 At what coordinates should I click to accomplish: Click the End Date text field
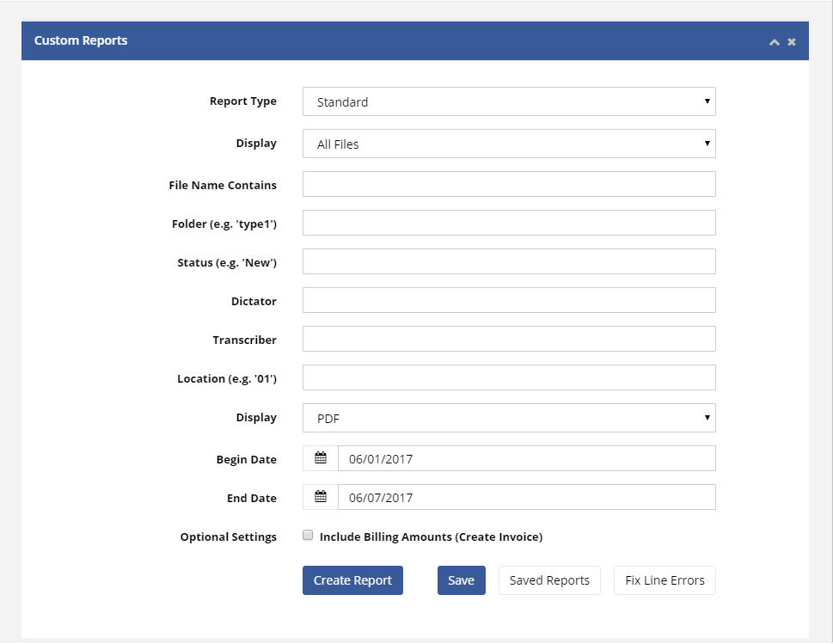(x=526, y=497)
